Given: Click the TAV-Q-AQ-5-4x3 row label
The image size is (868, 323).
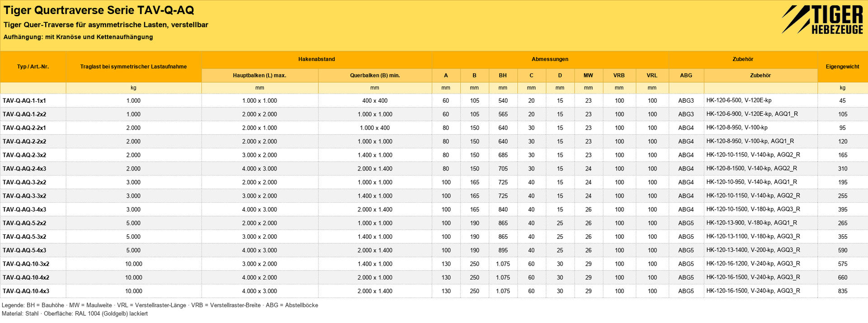Looking at the screenshot, I should [x=24, y=251].
